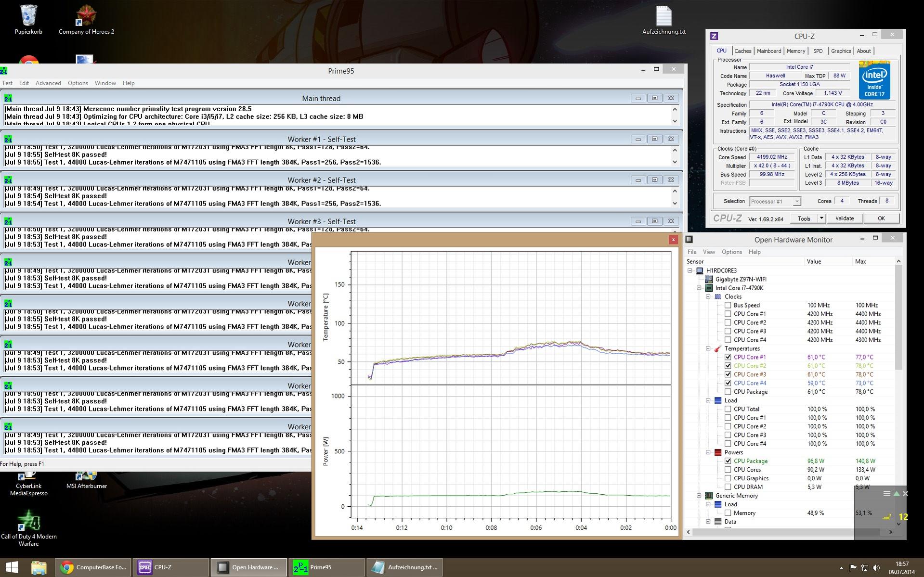Launch MSI Afterburner desktop shortcut
Image resolution: width=924 pixels, height=577 pixels.
tap(87, 480)
